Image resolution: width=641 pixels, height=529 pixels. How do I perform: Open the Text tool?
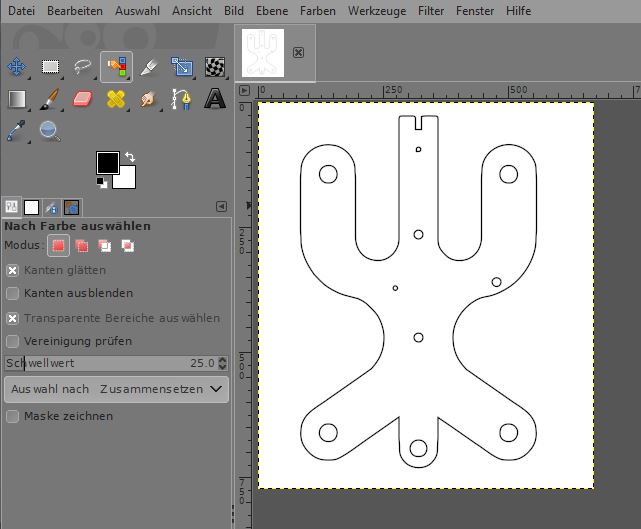coord(214,99)
